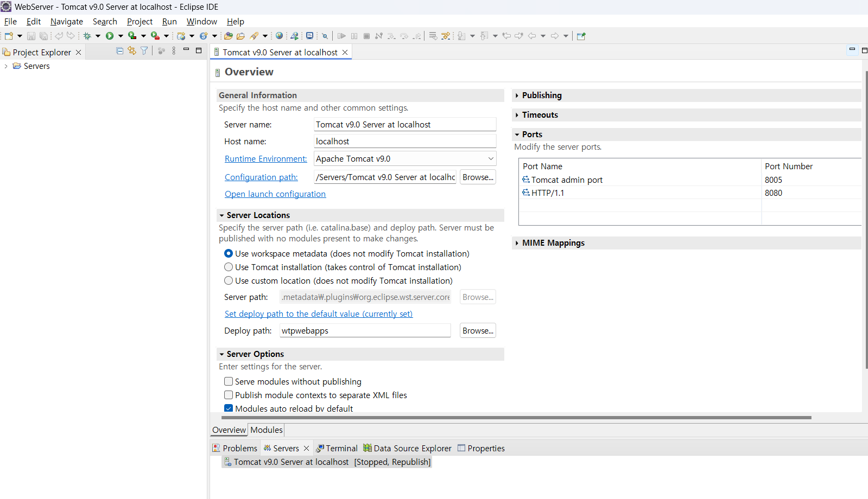Screen dimensions: 868x499
Task: Toggle Link with Editor in Project Explorer
Action: (x=132, y=50)
